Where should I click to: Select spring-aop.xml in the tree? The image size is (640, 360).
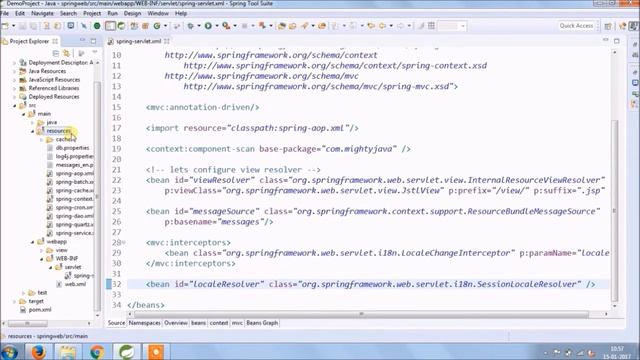tap(74, 173)
